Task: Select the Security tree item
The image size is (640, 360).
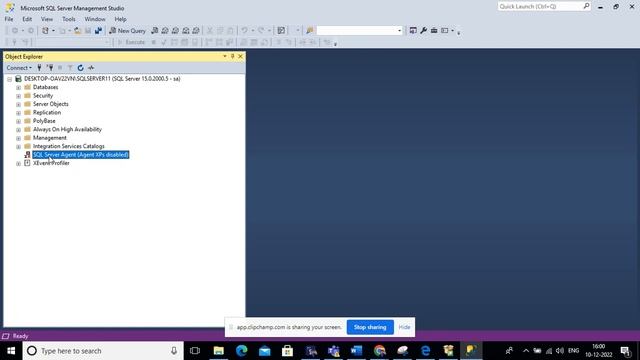Action: tap(43, 96)
